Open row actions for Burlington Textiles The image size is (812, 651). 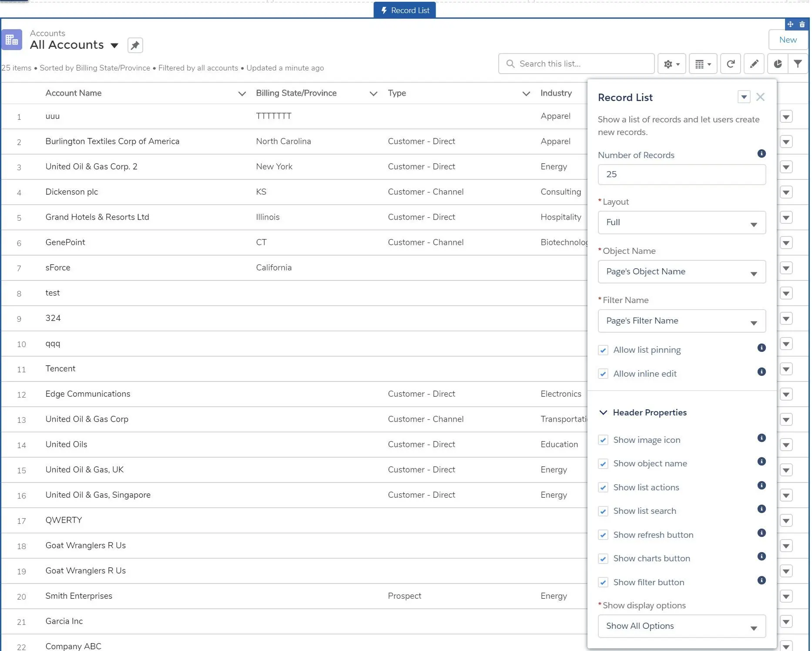point(786,142)
